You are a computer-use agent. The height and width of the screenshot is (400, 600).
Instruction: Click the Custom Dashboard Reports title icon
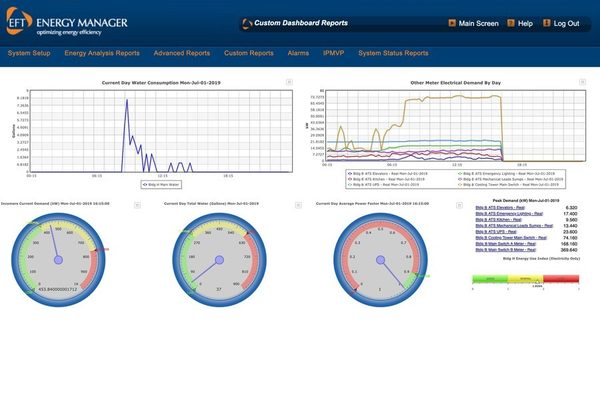click(247, 23)
